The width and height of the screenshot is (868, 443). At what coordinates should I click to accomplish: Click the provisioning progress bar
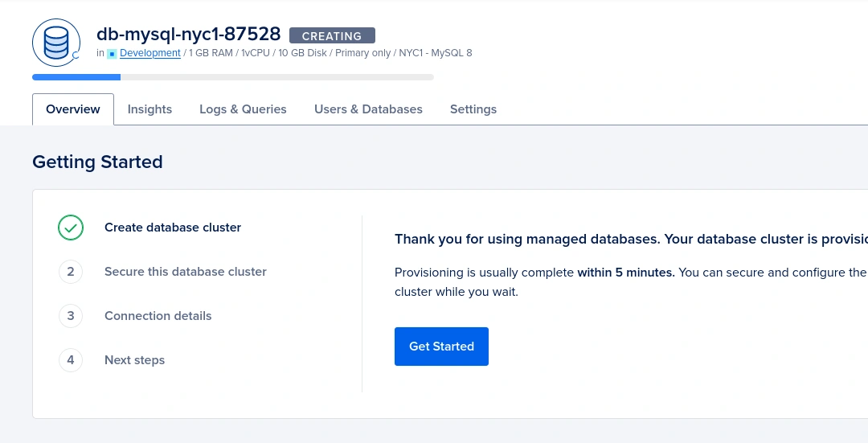233,77
